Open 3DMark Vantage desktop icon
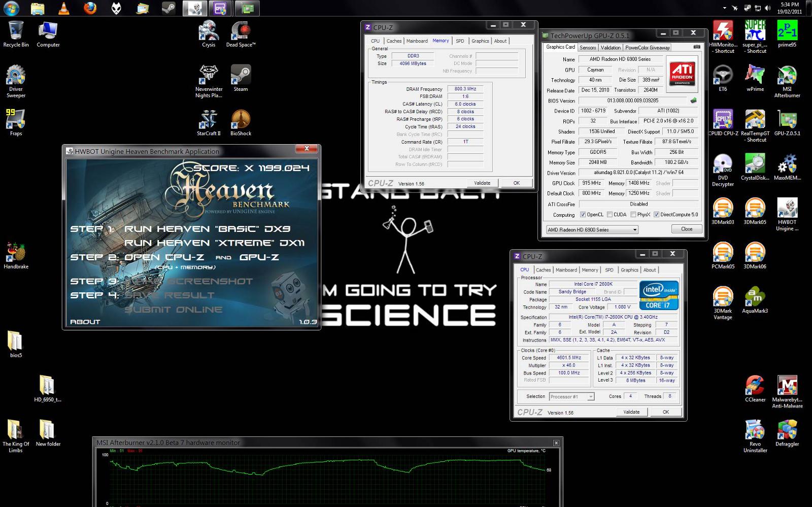This screenshot has width=812, height=507. click(x=723, y=303)
